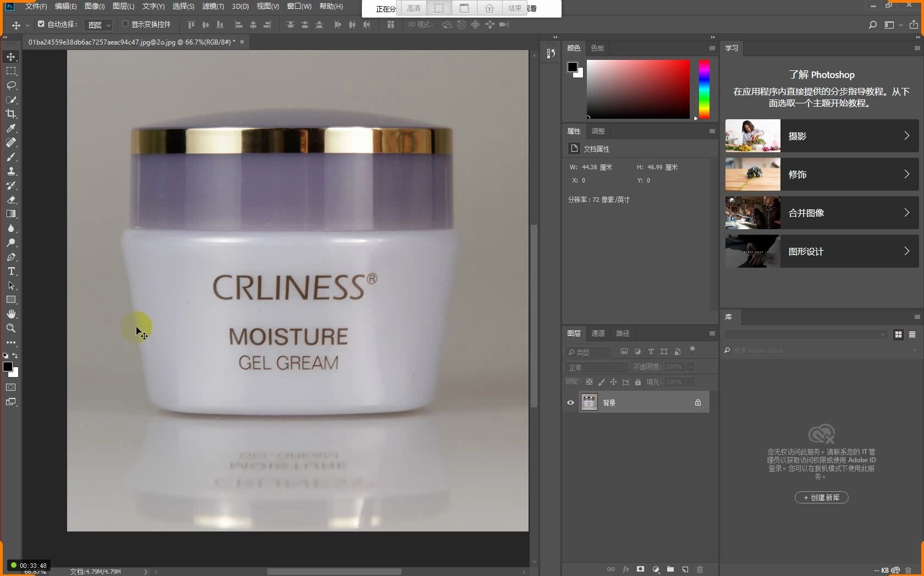Pick a color in the color field
The height and width of the screenshot is (576, 924).
(638, 89)
